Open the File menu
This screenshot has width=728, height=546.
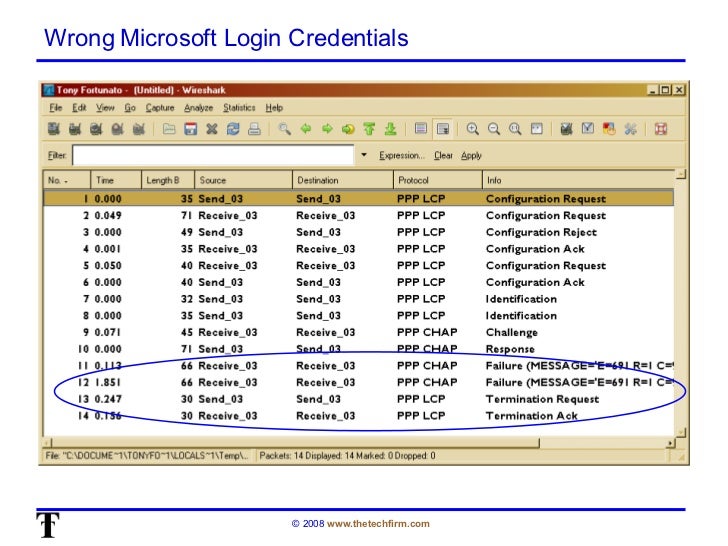56,108
